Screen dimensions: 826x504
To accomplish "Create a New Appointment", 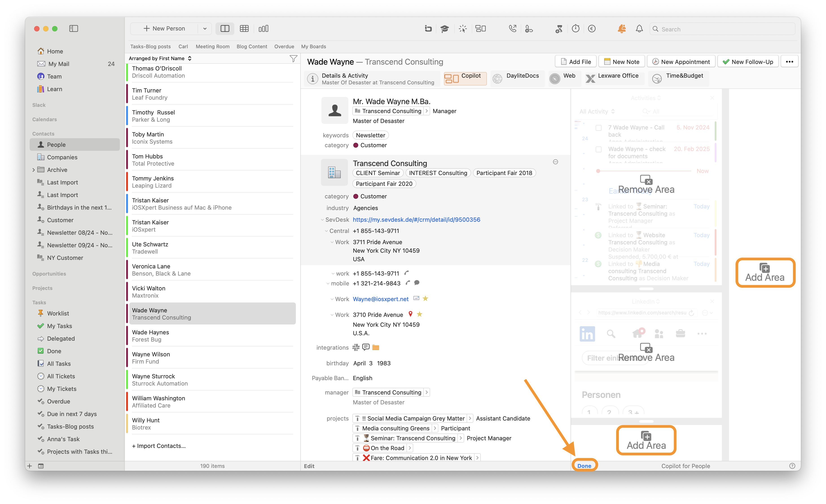I will click(681, 62).
